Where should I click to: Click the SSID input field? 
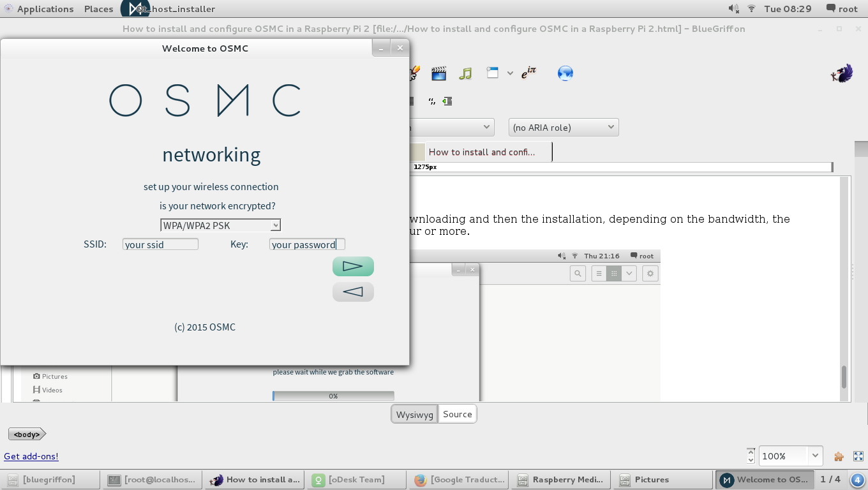(x=160, y=244)
